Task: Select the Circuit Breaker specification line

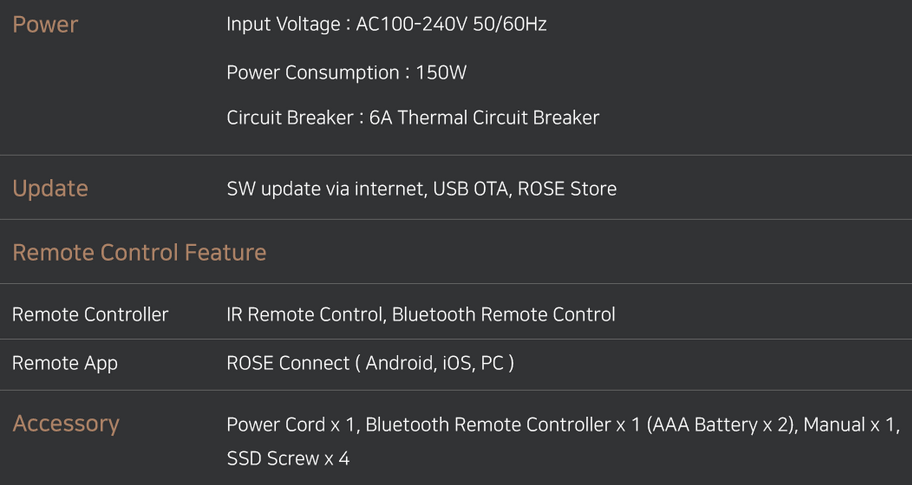Action: click(412, 117)
